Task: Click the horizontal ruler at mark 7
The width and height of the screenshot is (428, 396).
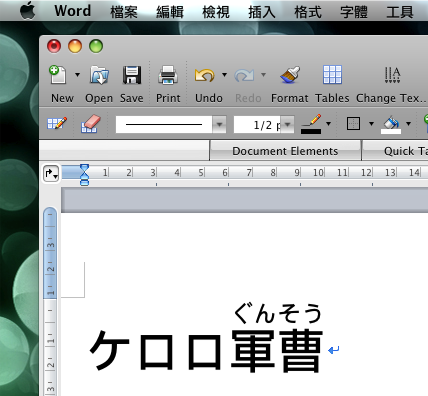Action: click(249, 173)
